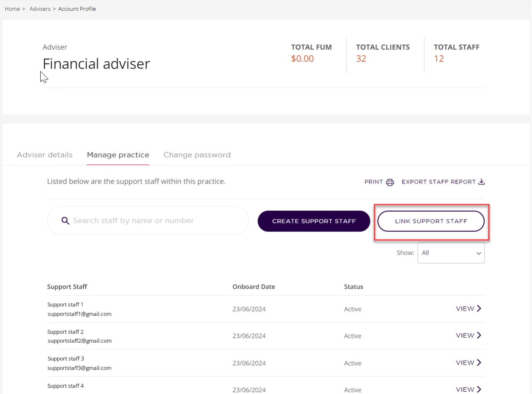This screenshot has width=532, height=394.
Task: Click Total FUM value $0.00
Action: tap(302, 59)
